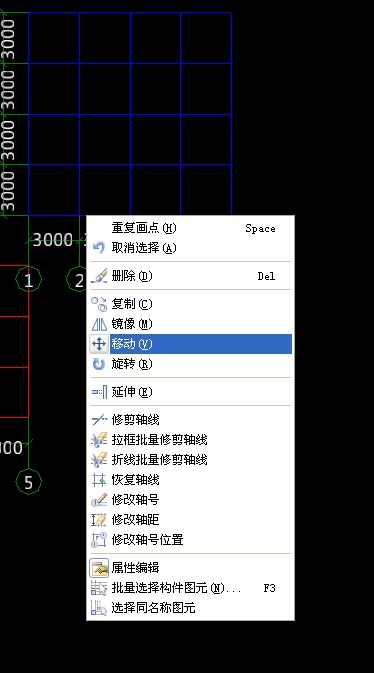Click the 批量选择构件图元 icon
Image resolution: width=374 pixels, height=673 pixels.
[99, 588]
